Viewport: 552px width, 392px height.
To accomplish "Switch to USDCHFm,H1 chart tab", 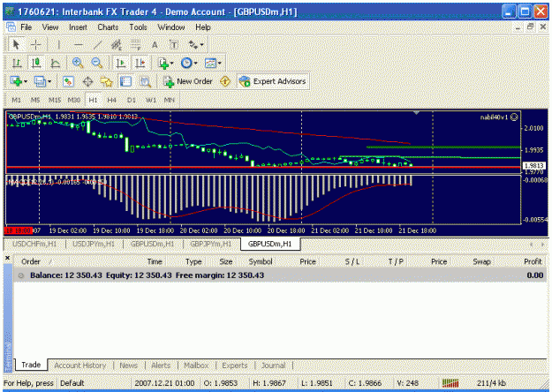I will (34, 244).
